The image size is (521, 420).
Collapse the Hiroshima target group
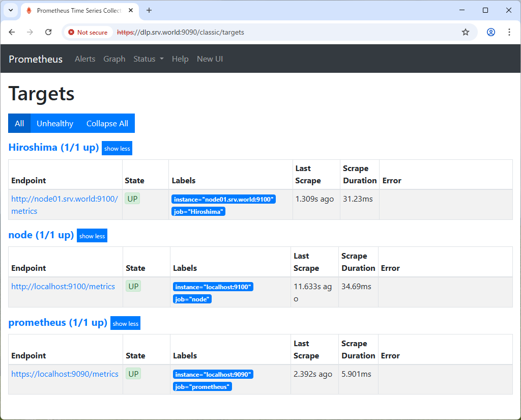click(x=117, y=149)
